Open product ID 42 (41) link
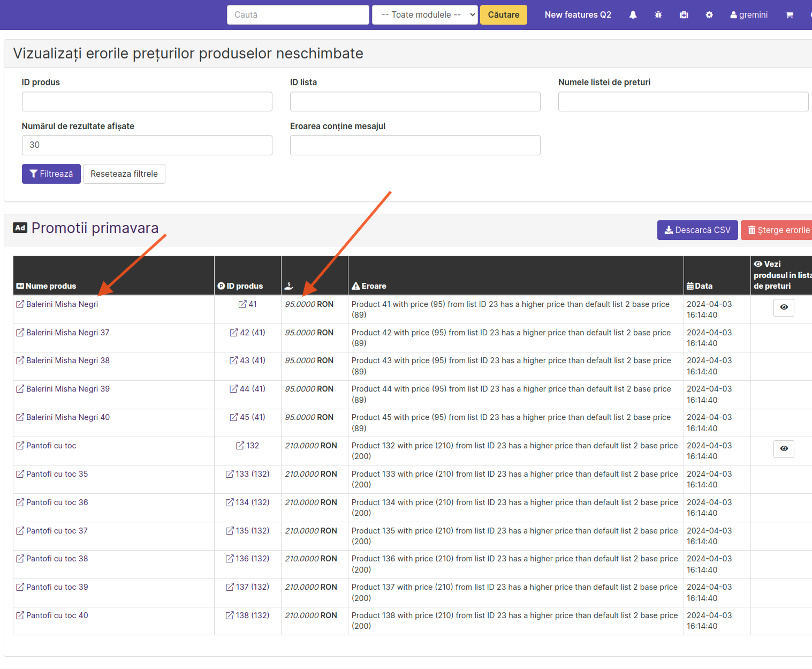This screenshot has width=812, height=669. click(248, 333)
